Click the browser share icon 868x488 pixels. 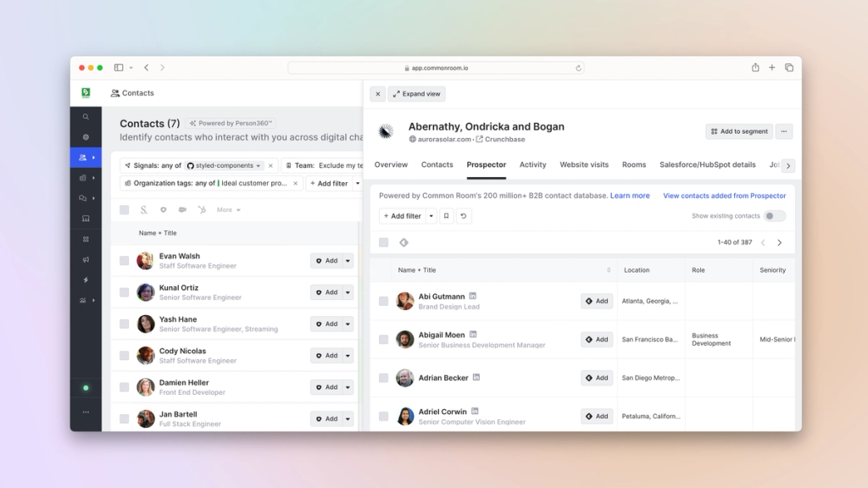755,68
